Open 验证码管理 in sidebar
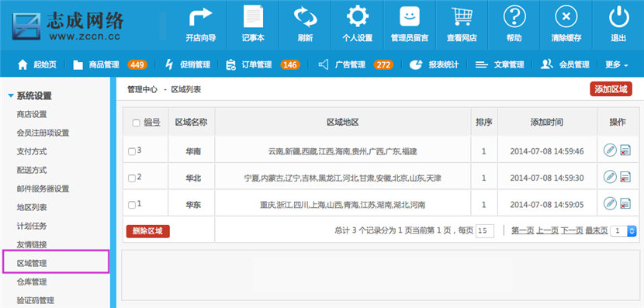This screenshot has width=644, height=308. click(36, 300)
